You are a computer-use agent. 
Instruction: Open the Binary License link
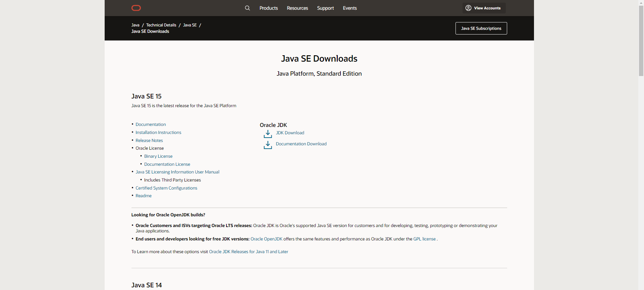point(158,156)
